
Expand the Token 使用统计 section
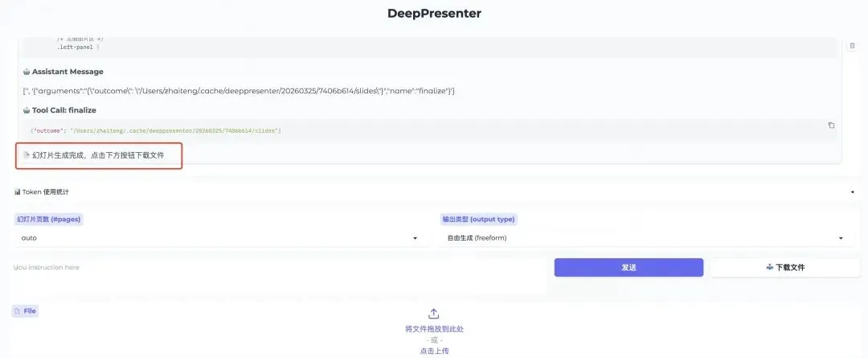click(x=434, y=191)
